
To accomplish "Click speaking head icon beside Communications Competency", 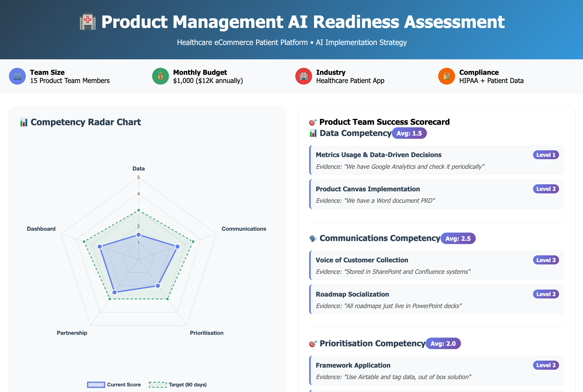I will [x=313, y=238].
